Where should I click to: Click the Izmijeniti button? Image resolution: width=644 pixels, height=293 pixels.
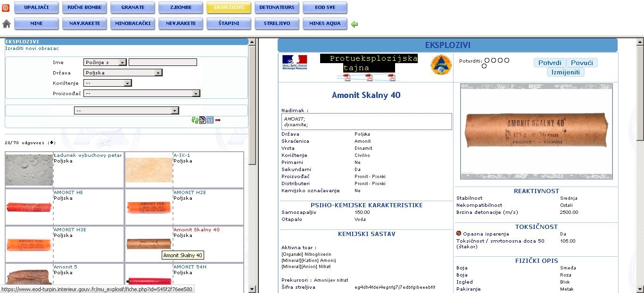[566, 72]
